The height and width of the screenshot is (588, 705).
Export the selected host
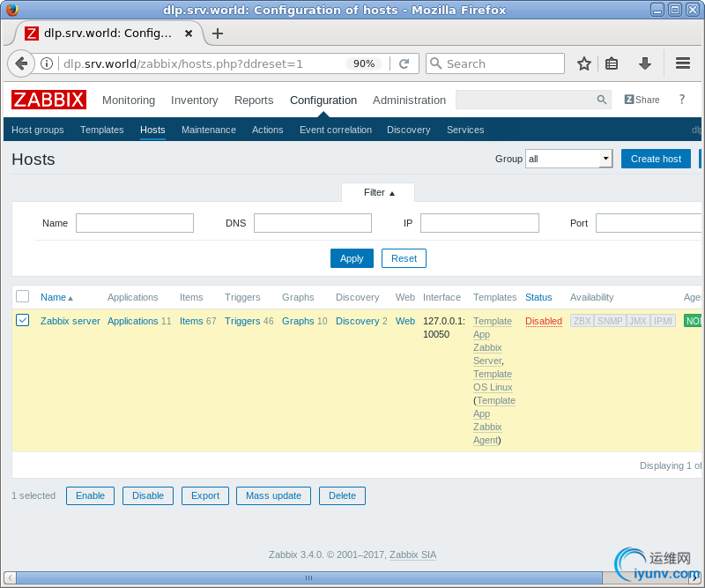(x=205, y=495)
